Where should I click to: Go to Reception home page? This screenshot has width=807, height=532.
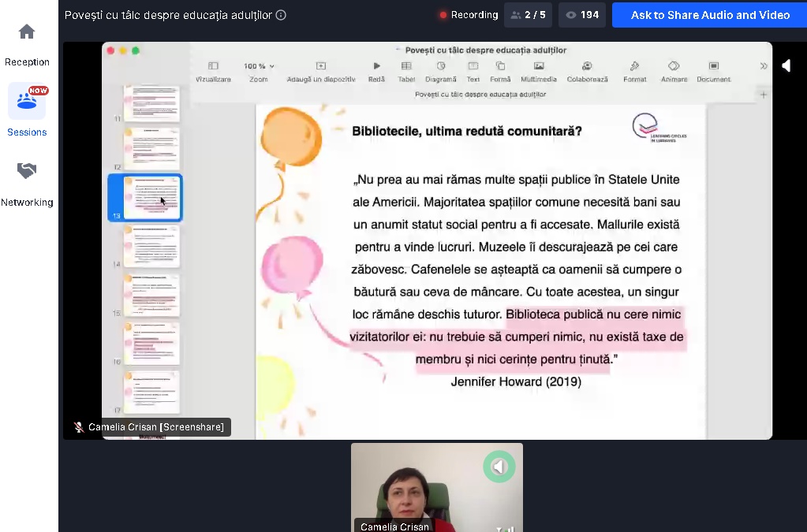(x=27, y=32)
